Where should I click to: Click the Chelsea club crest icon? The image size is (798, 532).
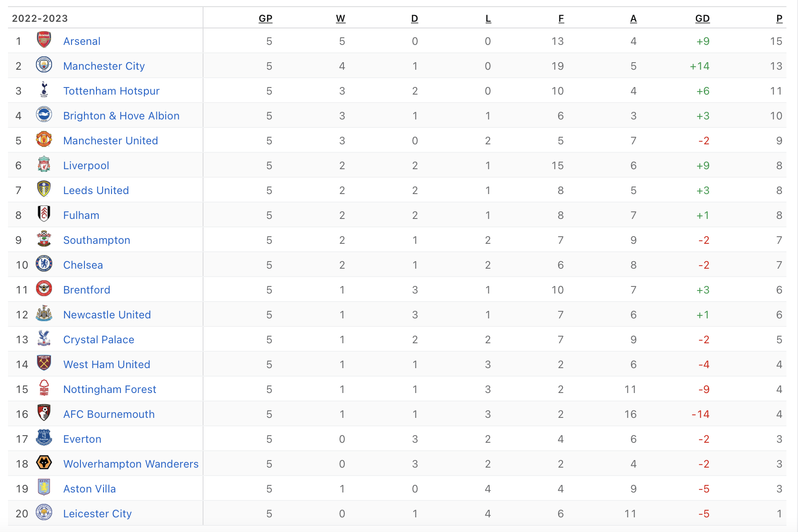[x=44, y=264]
